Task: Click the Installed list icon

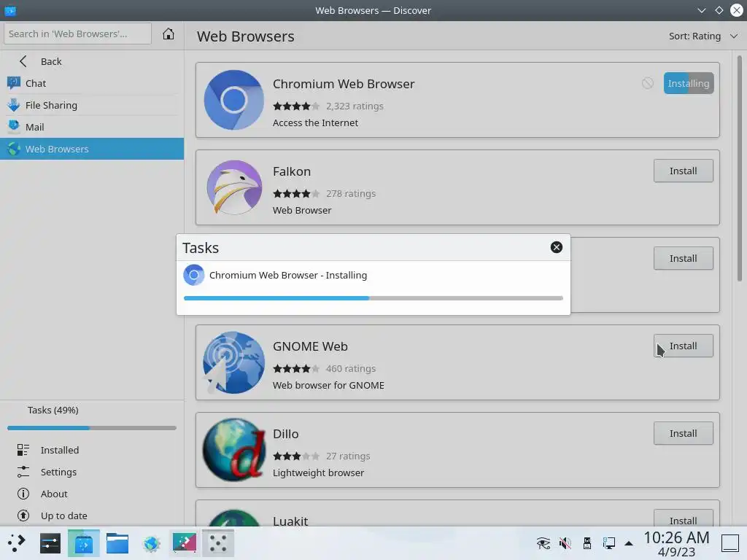Action: pos(23,450)
